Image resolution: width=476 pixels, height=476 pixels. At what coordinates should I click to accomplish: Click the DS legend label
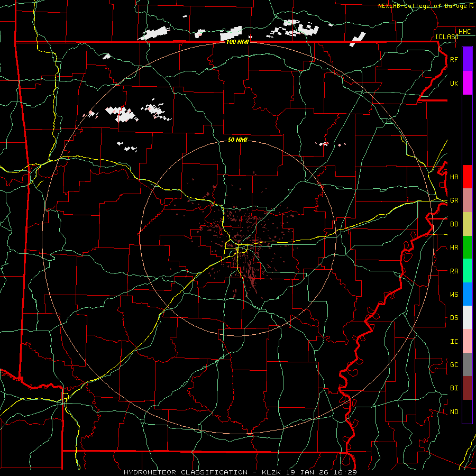(454, 317)
